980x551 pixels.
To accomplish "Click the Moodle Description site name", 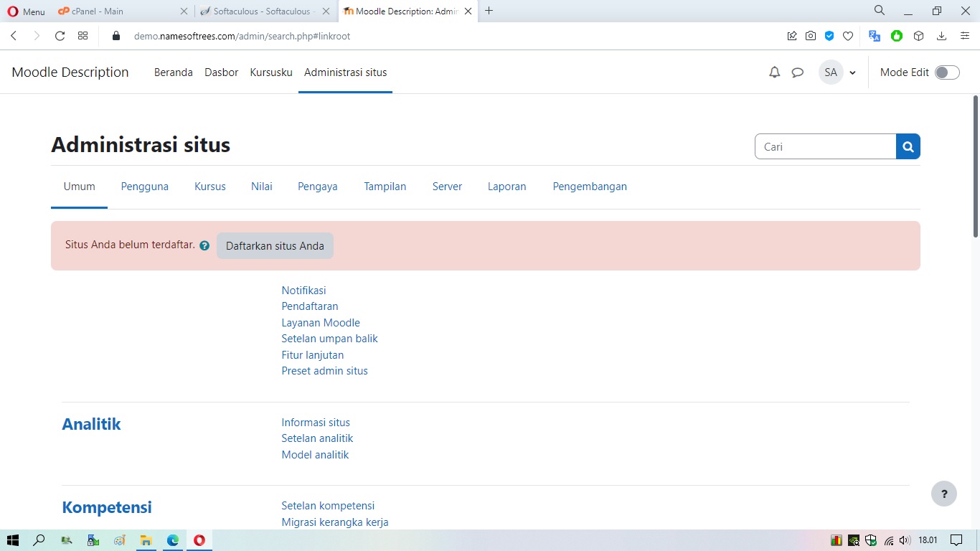I will [70, 72].
